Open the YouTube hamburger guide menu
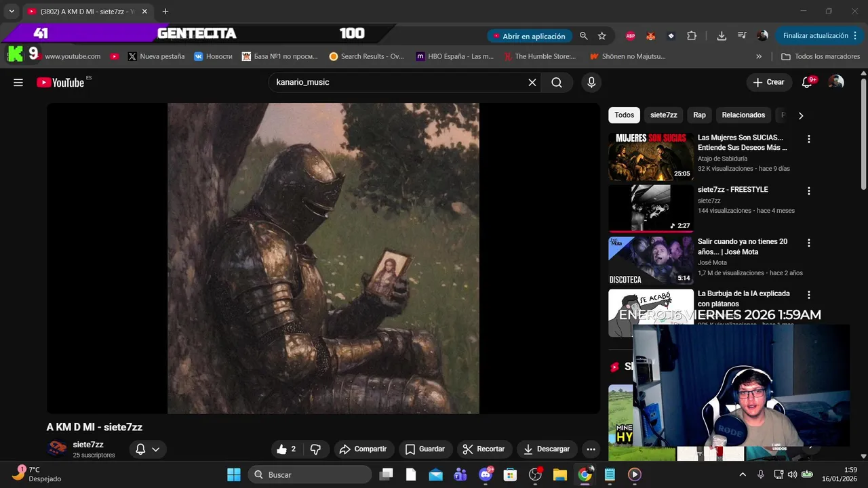Screen dimensions: 868x488 [18, 83]
